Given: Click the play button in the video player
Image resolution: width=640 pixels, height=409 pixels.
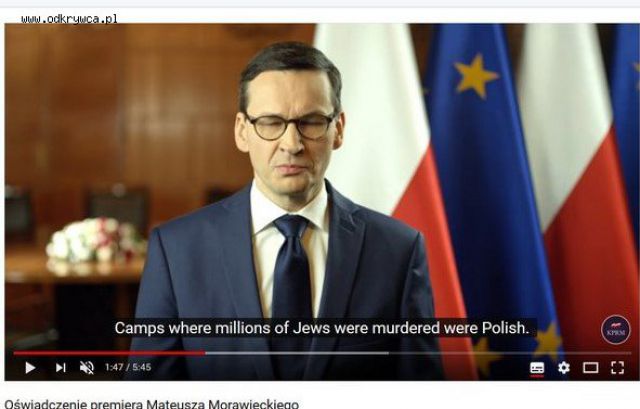Looking at the screenshot, I should (x=30, y=368).
